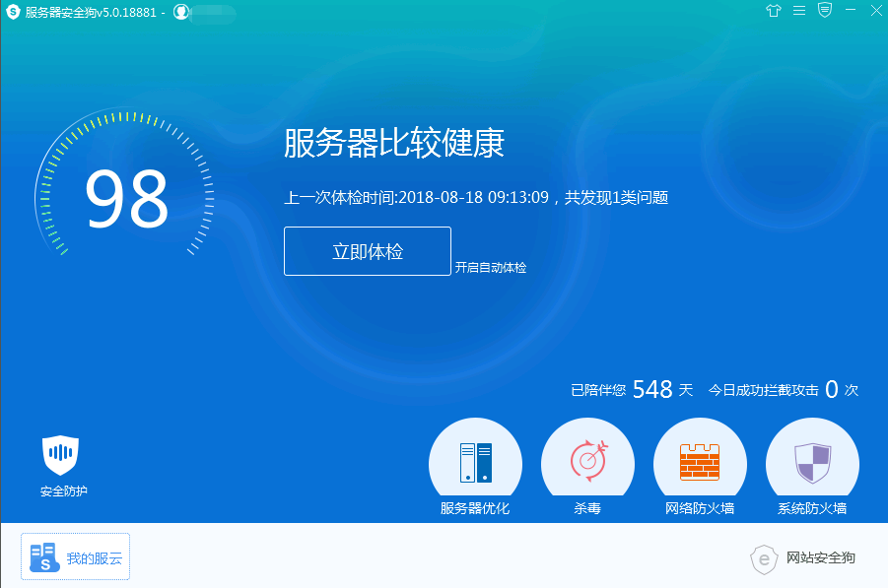This screenshot has height=588, width=888.
Task: Click the 开启自动体检 link
Action: 491,268
